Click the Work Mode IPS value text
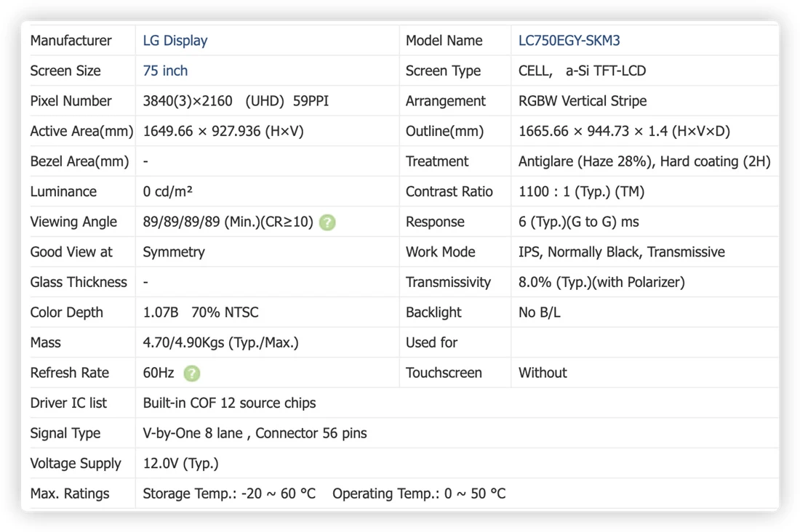 point(621,252)
